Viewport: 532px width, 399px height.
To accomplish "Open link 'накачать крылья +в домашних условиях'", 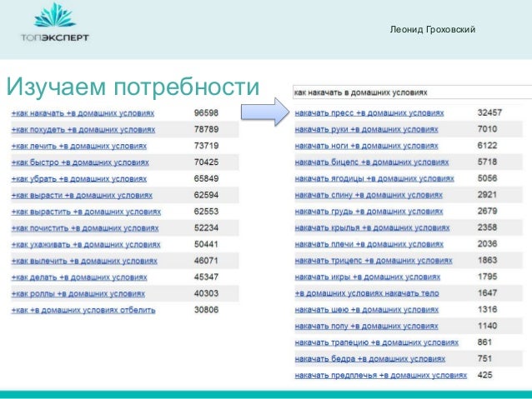I will click(372, 227).
